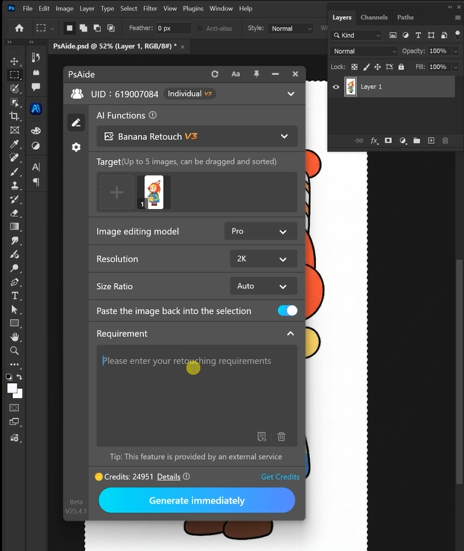Screen dimensions: 464x551
Task: Open Image editing model Pro dropdown
Action: (260, 231)
